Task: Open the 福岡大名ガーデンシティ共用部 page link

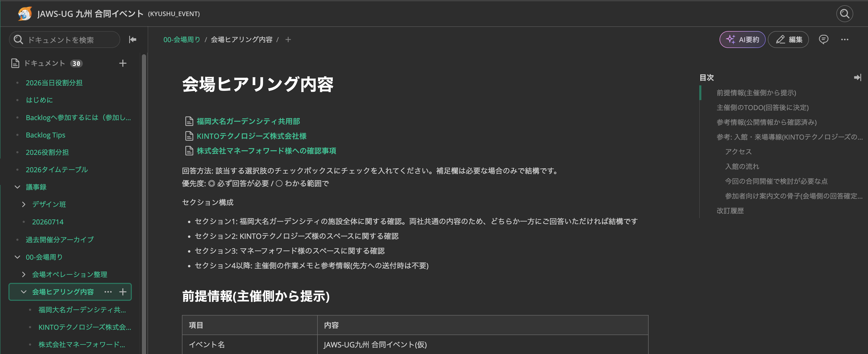Action: click(x=248, y=121)
